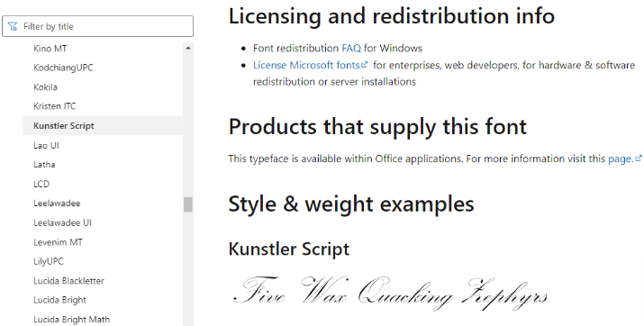The height and width of the screenshot is (326, 644).
Task: Select Lucida Blackletter entry
Action: 69,281
